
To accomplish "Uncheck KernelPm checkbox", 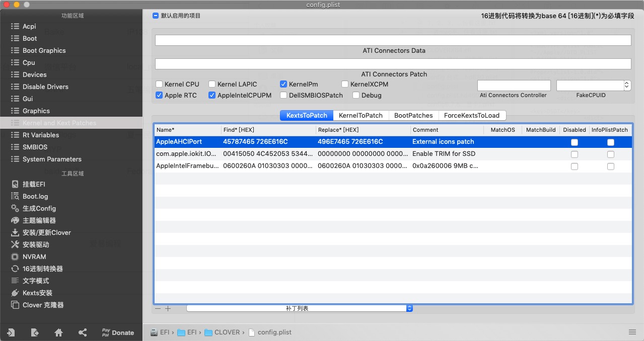I will [283, 84].
